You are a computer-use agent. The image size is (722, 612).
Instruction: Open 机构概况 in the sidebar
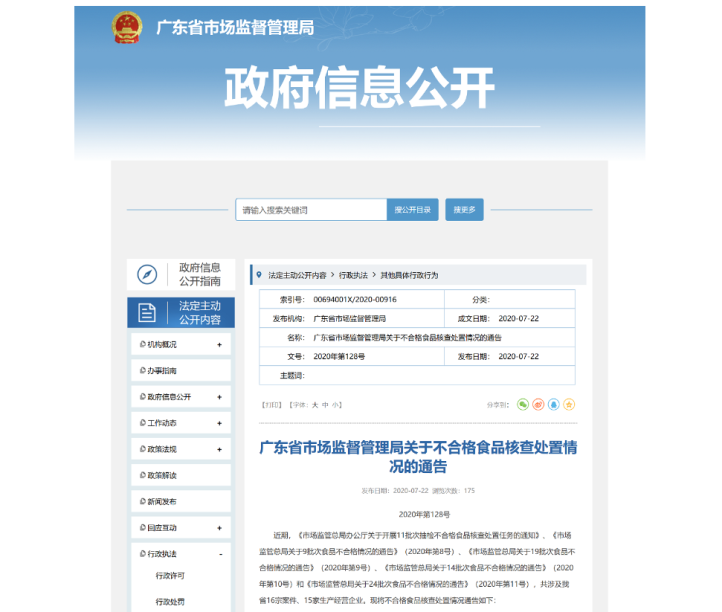point(162,344)
